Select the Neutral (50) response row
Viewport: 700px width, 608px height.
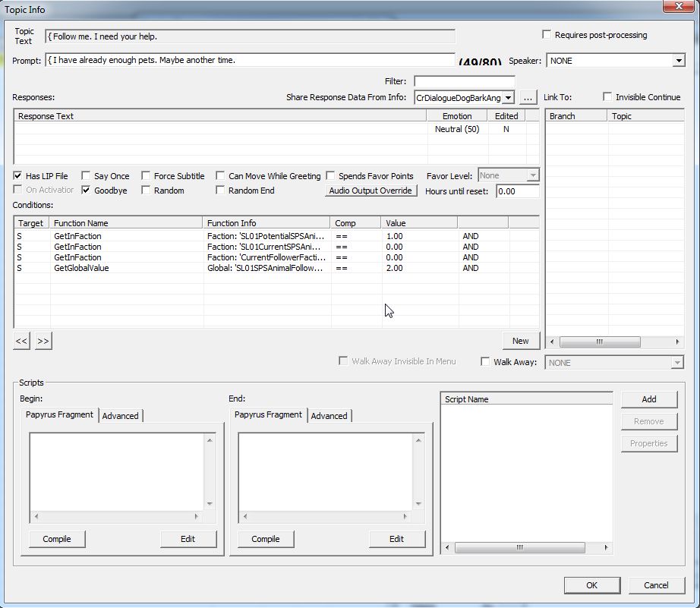[276, 129]
